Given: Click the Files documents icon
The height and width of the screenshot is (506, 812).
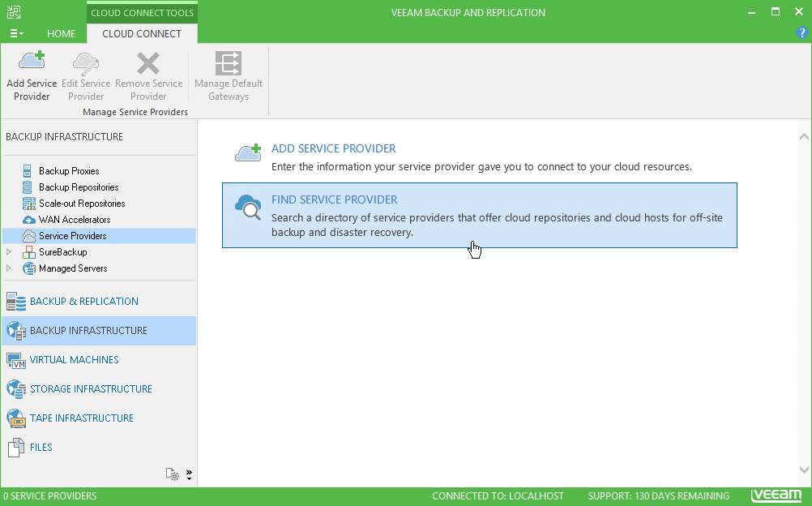Looking at the screenshot, I should (x=16, y=448).
